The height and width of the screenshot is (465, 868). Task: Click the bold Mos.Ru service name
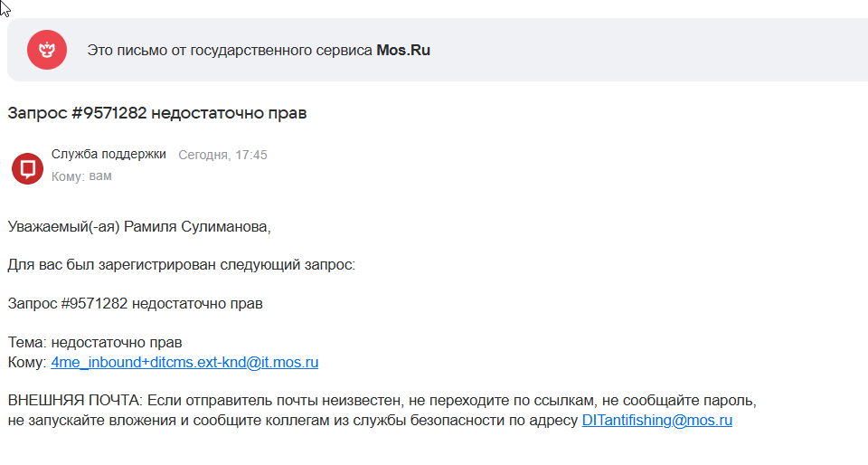(x=403, y=51)
